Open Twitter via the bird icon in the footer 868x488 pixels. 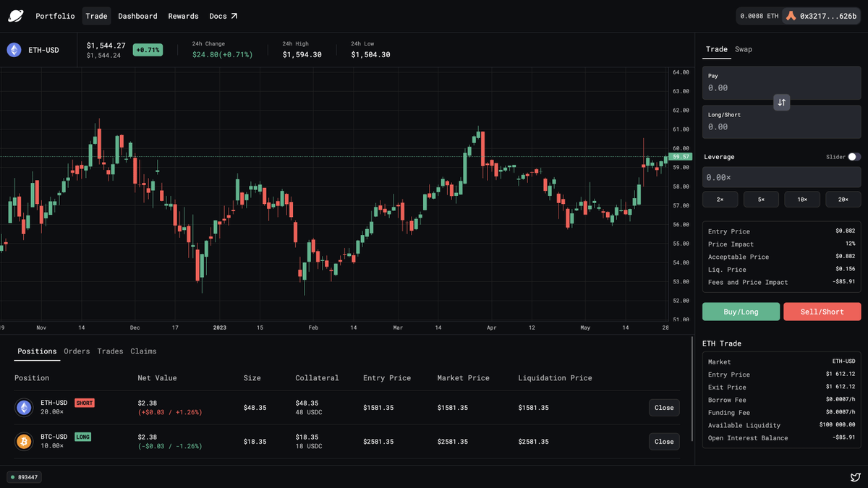[855, 476]
